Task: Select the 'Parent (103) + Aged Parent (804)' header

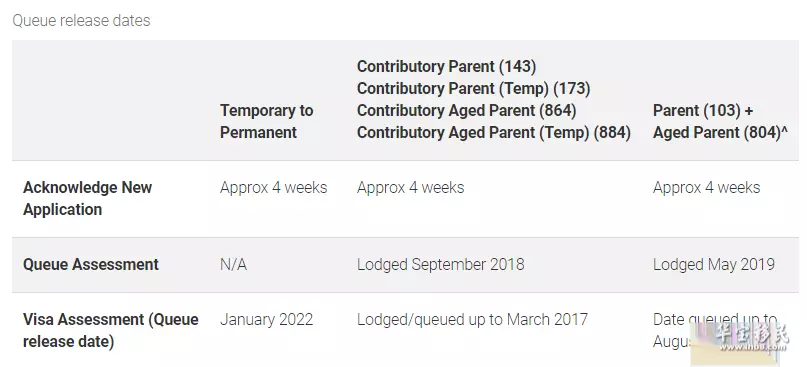Action: point(721,121)
